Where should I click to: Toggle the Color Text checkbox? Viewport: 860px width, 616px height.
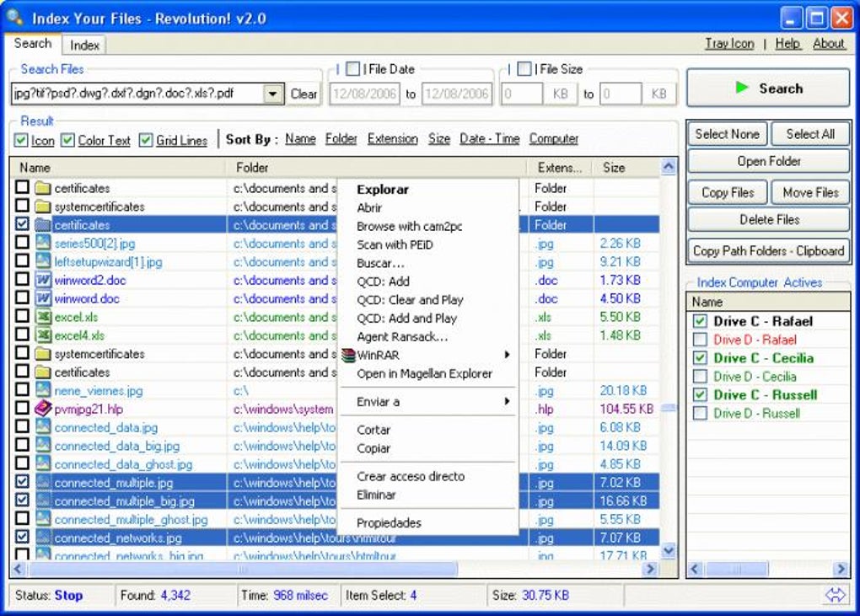pos(68,140)
